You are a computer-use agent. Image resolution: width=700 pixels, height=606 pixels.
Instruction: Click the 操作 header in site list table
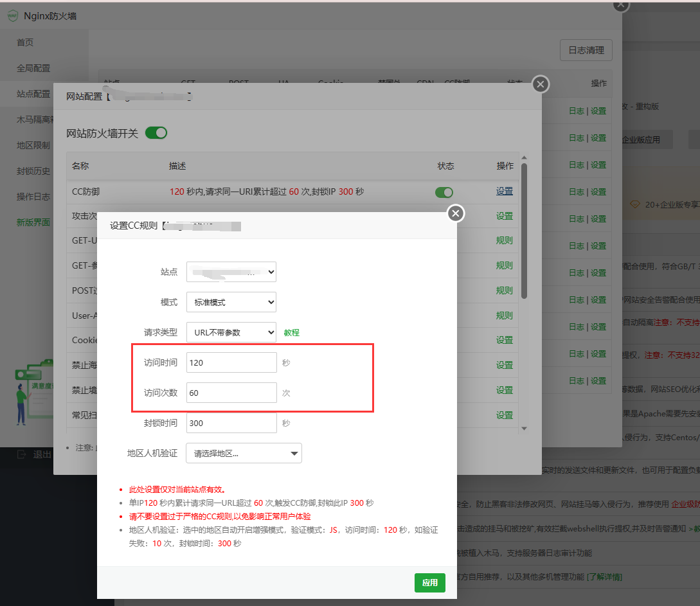pyautogui.click(x=598, y=84)
